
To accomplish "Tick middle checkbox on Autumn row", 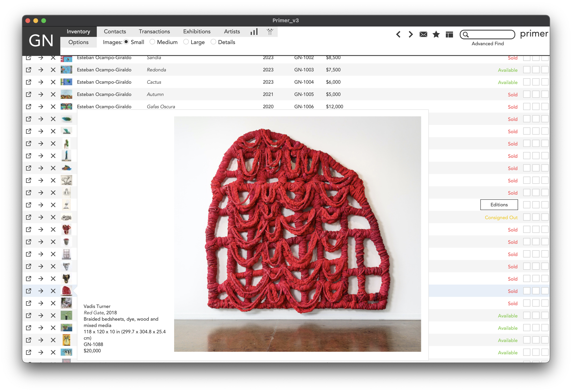I will tap(536, 94).
